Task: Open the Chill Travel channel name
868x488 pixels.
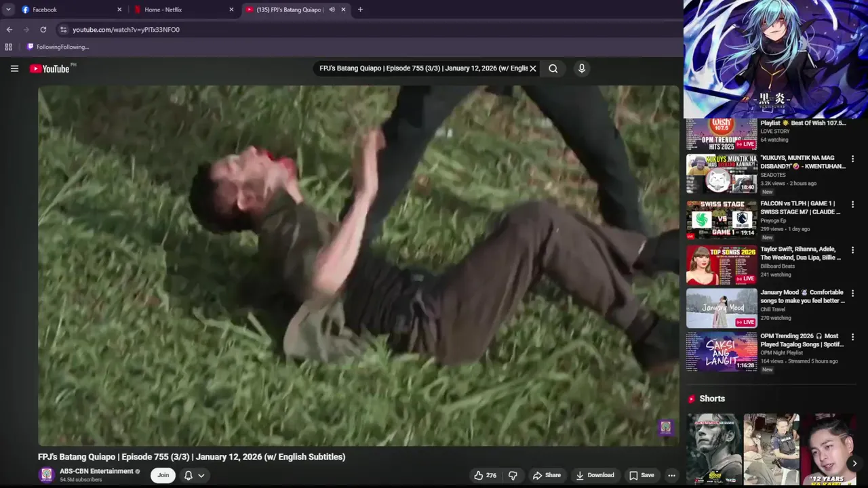Action: coord(772,310)
